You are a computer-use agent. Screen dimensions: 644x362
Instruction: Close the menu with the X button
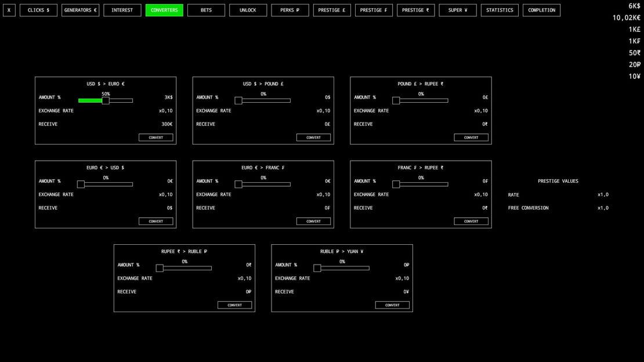click(9, 10)
